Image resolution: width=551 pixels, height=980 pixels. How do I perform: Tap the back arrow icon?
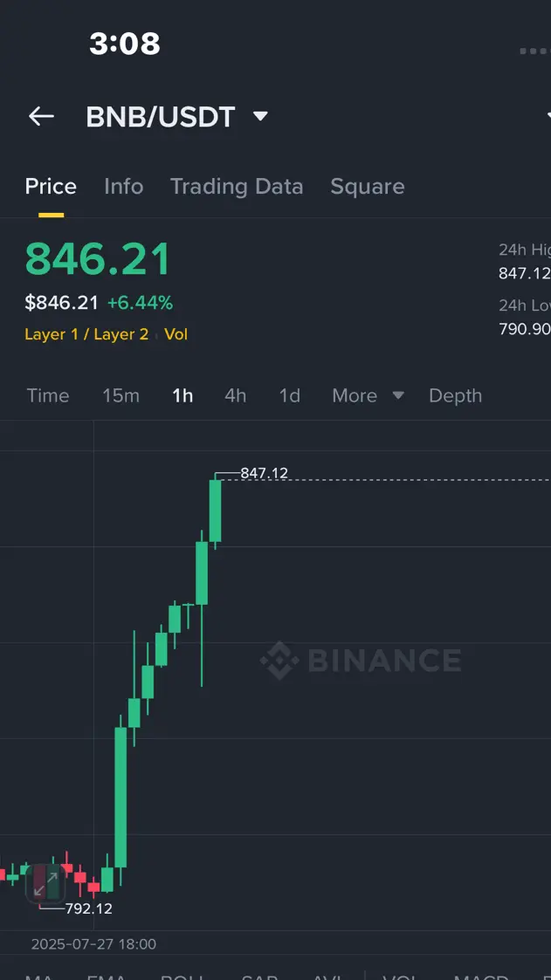point(41,116)
